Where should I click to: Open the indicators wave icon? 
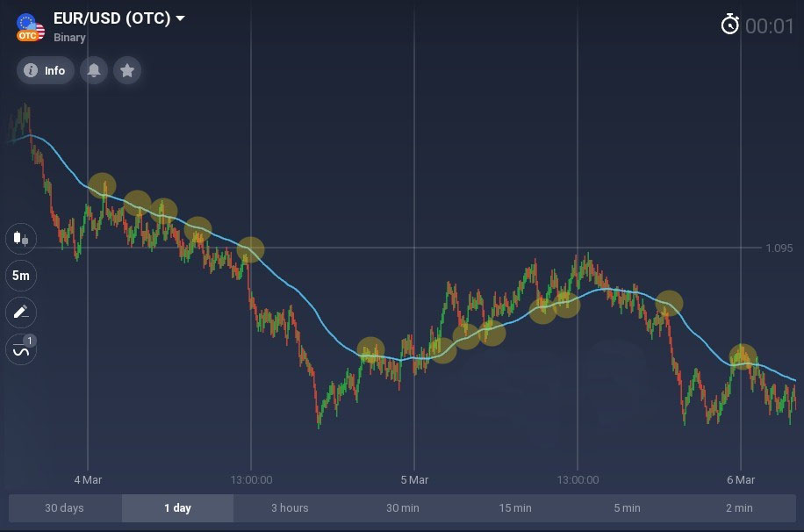pyautogui.click(x=20, y=349)
